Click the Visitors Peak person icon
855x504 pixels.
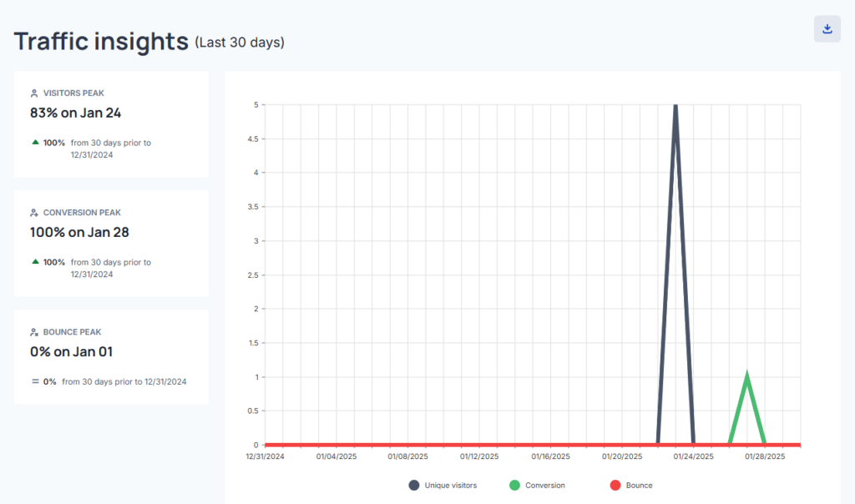tap(33, 93)
